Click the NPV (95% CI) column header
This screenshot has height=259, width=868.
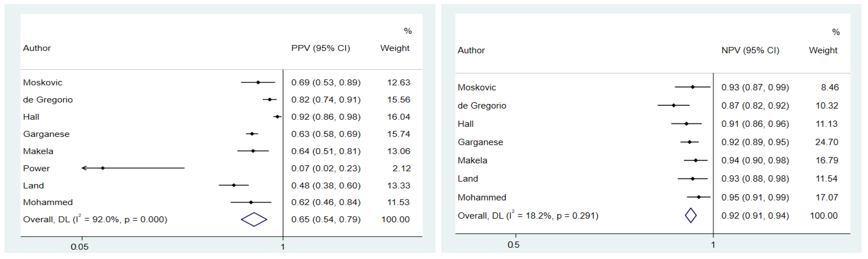tap(750, 51)
